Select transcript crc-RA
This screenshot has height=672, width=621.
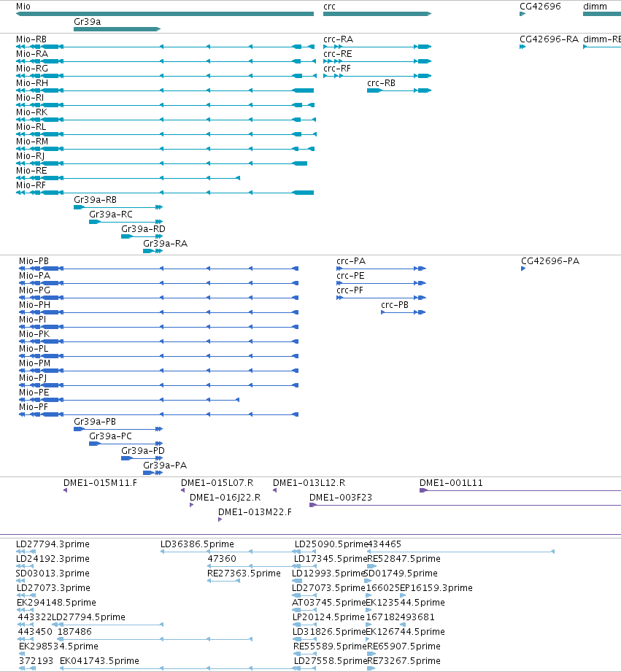[338, 39]
